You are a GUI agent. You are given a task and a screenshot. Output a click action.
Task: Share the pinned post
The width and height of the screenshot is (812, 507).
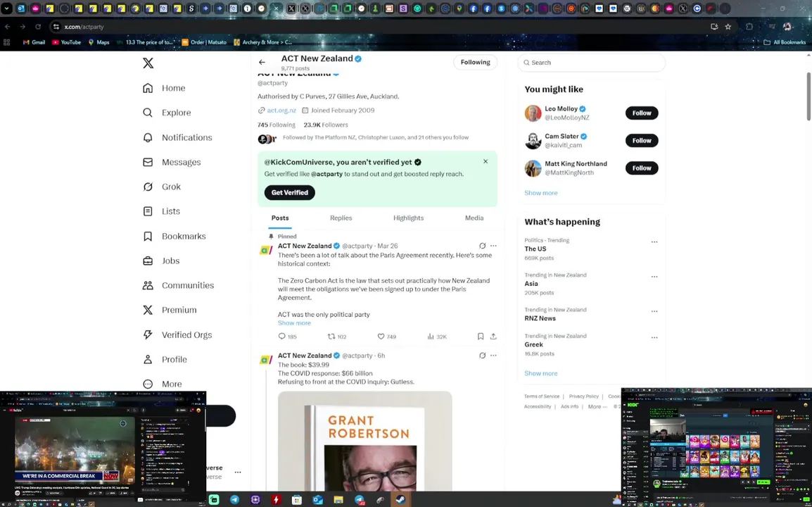click(493, 337)
